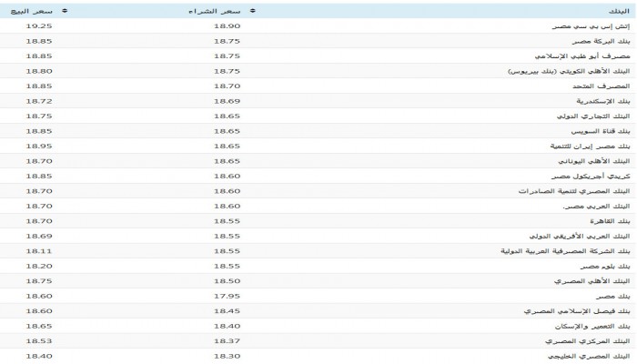Select buy price 18.90 for إتش إس بي سي
637x364 pixels.
pos(227,26)
